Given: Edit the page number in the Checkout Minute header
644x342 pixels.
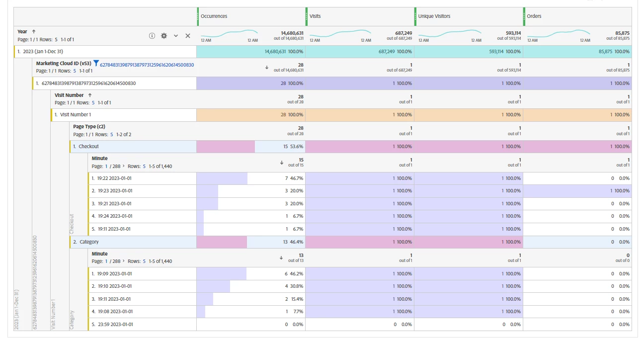Looking at the screenshot, I should coord(106,166).
